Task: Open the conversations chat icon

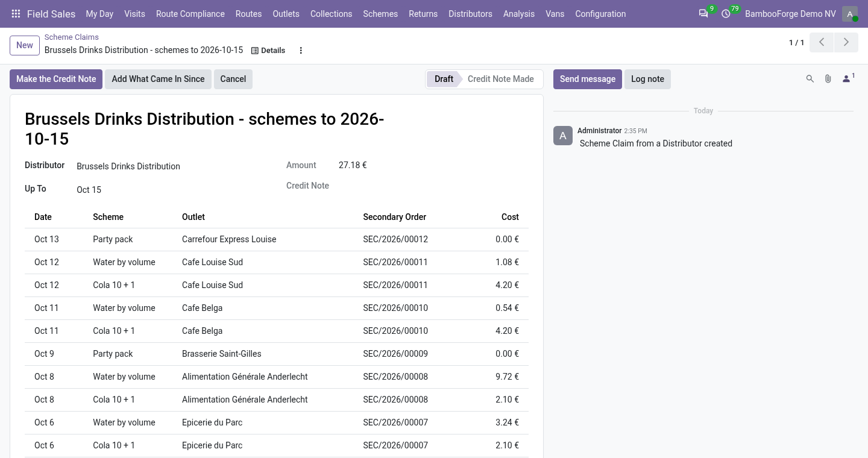Action: [x=703, y=14]
